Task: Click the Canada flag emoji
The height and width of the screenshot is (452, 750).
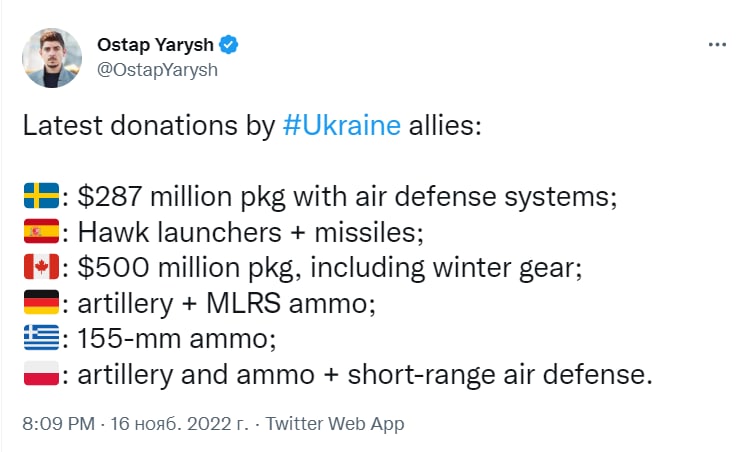Action: (x=40, y=268)
